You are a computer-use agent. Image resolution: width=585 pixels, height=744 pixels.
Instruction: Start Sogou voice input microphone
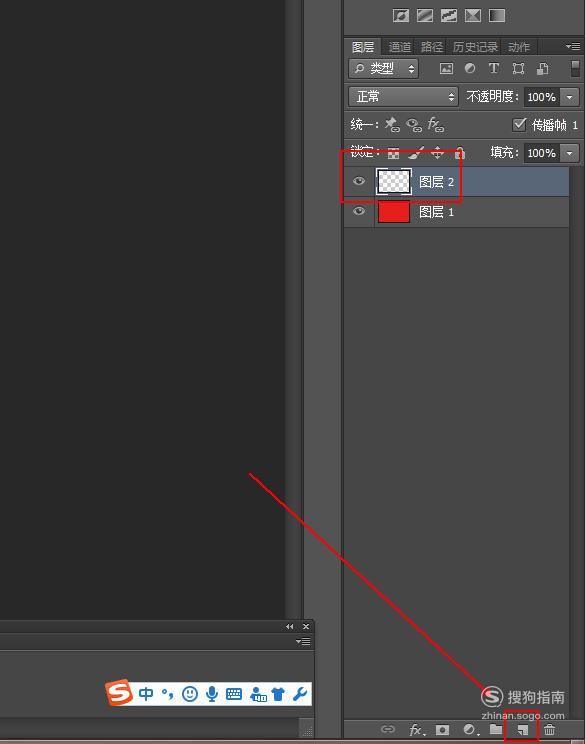pos(212,694)
